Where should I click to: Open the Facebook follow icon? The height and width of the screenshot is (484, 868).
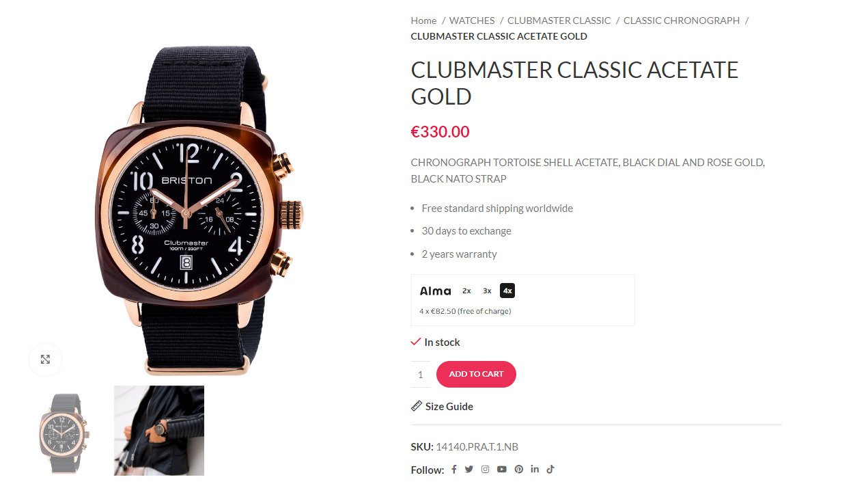point(453,470)
